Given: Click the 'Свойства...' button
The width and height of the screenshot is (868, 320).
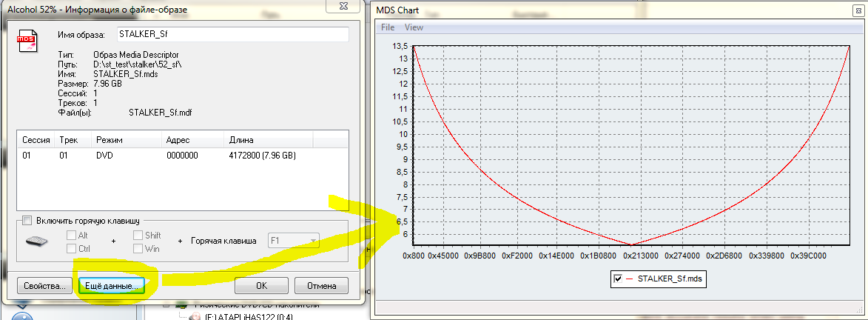Looking at the screenshot, I should (x=45, y=286).
